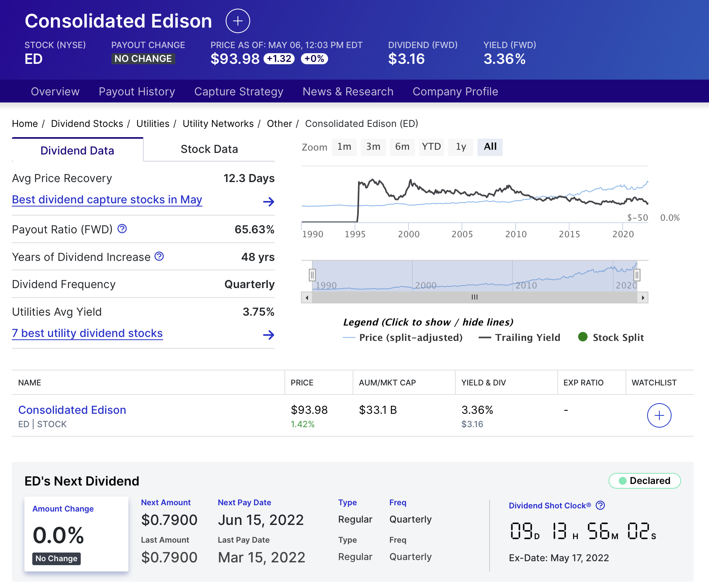Go to Other breadcrumb
Screen dimensions: 709x588
click(279, 124)
